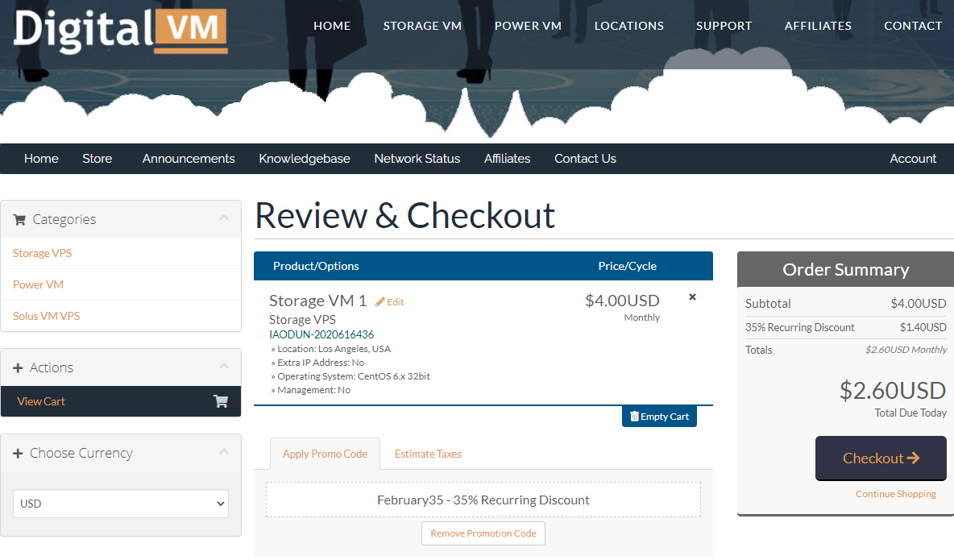Image resolution: width=954 pixels, height=560 pixels.
Task: Click the $2.60USD Monthly totals value
Action: coord(906,350)
